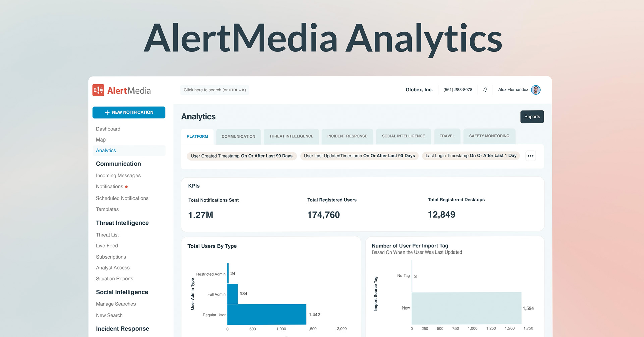Click the Globex, Inc. organization name

point(419,90)
